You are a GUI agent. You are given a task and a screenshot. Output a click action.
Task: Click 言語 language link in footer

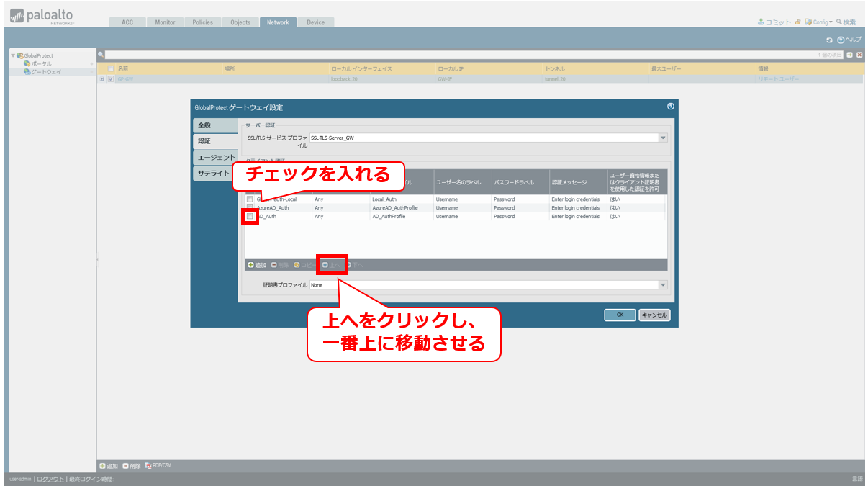coord(857,479)
